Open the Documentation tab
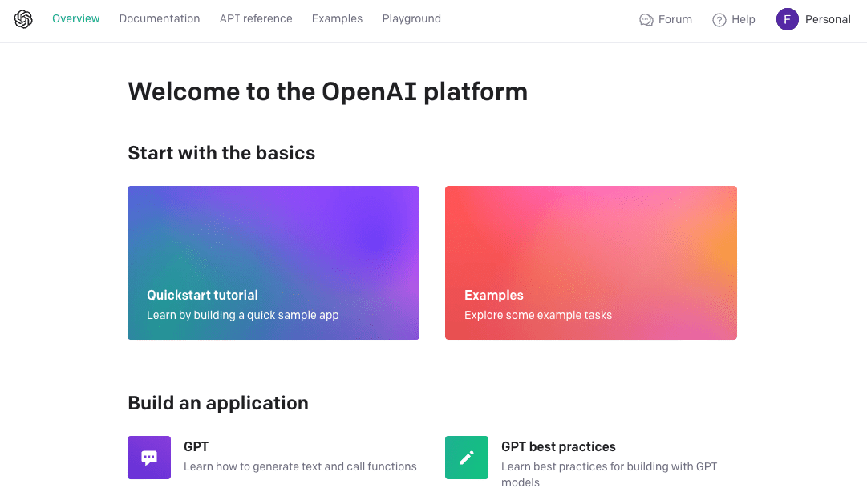The height and width of the screenshot is (504, 867). point(160,18)
